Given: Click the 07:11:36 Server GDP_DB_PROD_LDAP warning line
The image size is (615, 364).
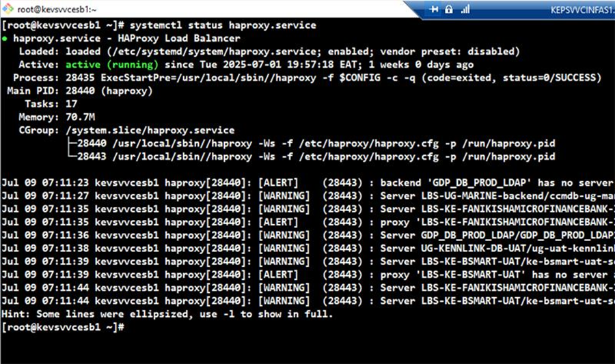Looking at the screenshot, I should pos(307,236).
